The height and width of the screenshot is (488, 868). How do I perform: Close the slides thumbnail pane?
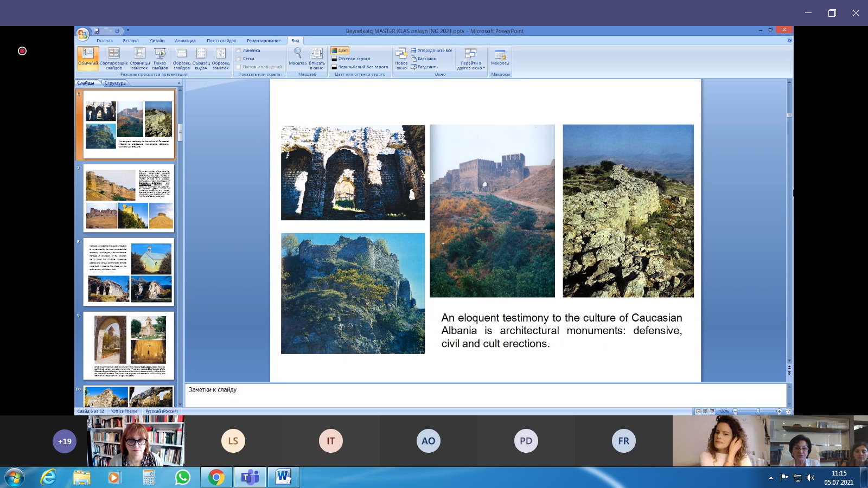point(179,83)
